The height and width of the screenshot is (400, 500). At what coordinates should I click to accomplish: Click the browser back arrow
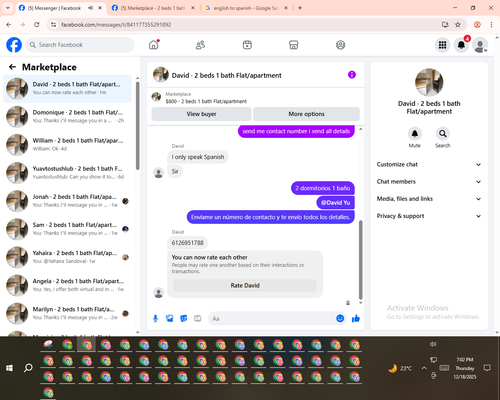pos(9,25)
